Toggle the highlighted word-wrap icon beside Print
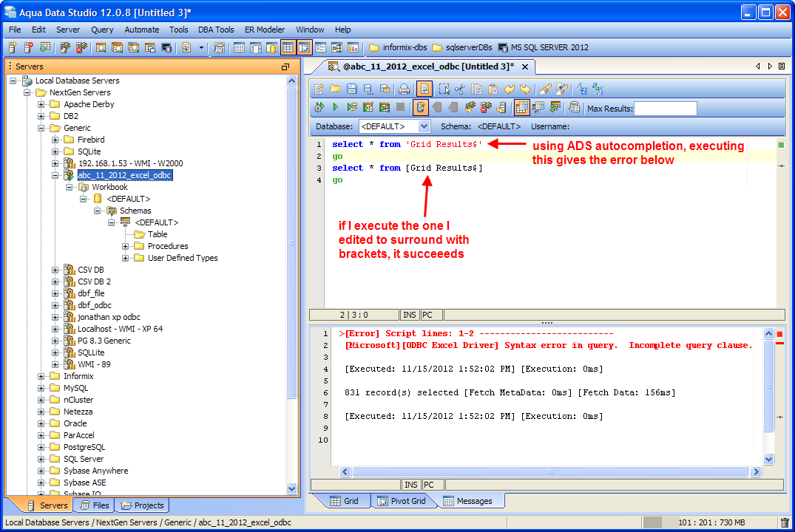This screenshot has height=532, width=795. [424, 89]
